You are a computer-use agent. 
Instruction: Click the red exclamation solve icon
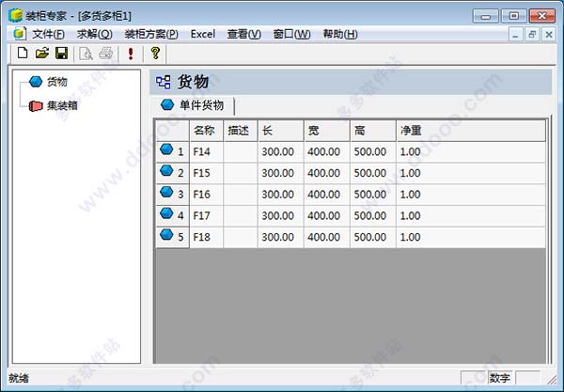131,54
